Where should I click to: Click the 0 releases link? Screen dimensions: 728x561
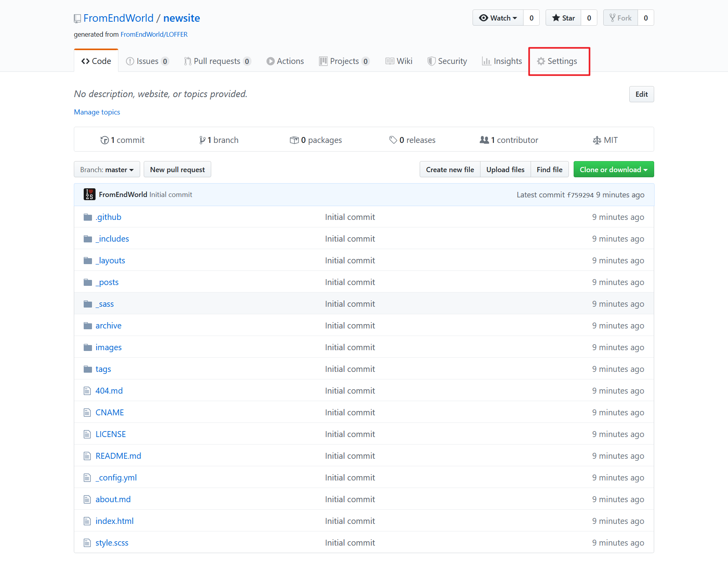coord(413,140)
